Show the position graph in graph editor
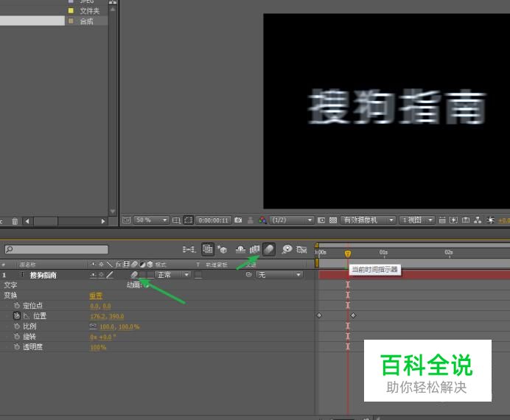Screen dimensions: 510x420 pos(27,315)
